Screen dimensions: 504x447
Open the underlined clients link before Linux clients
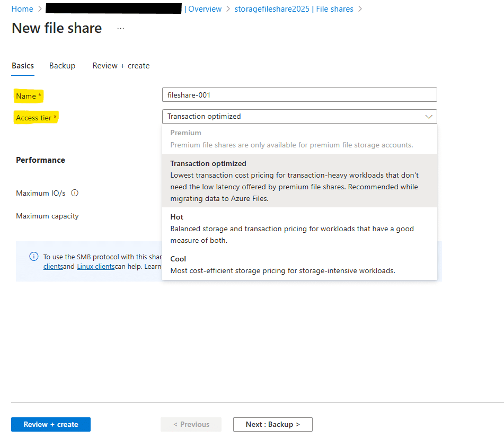tap(53, 266)
